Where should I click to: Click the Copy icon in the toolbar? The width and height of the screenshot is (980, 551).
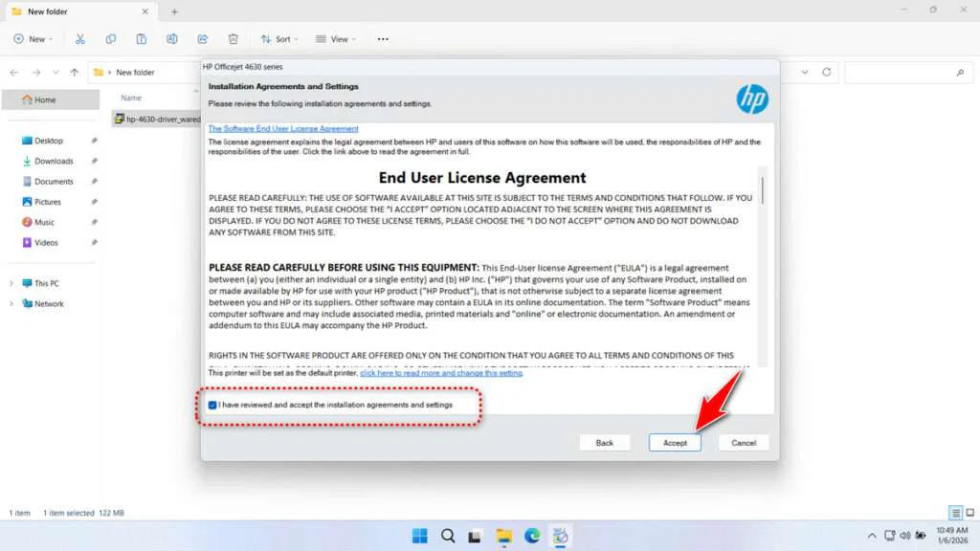pyautogui.click(x=111, y=38)
